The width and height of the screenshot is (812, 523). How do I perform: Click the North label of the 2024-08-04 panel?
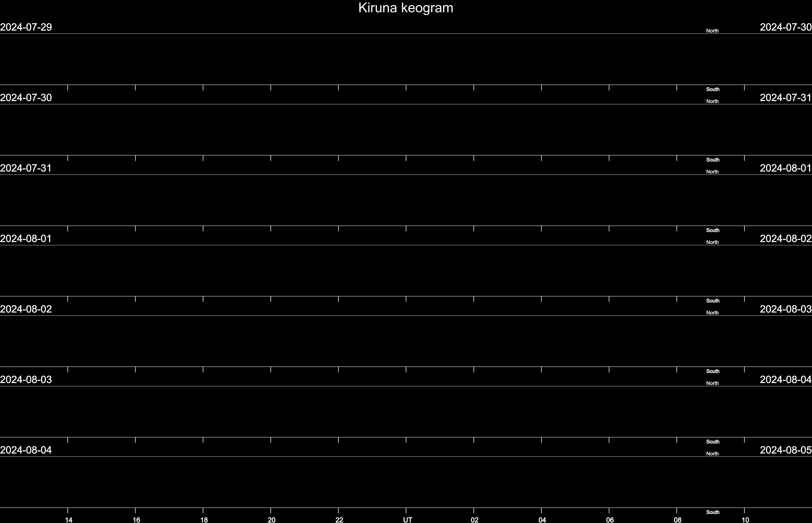tap(712, 454)
